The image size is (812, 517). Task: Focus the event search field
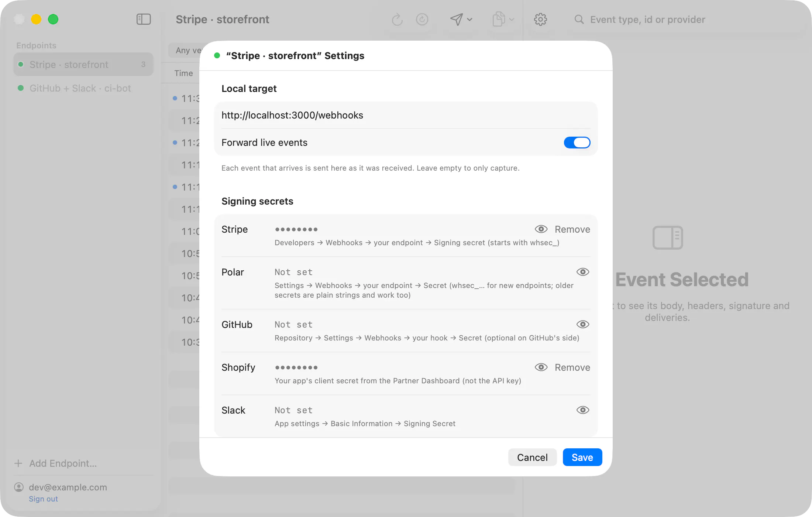[687, 19]
